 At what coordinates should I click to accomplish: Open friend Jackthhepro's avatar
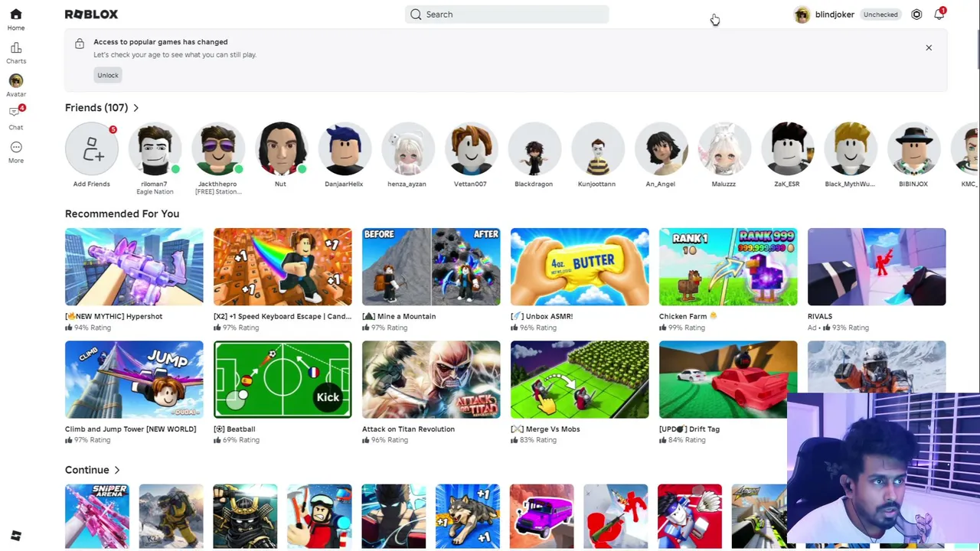pos(217,148)
